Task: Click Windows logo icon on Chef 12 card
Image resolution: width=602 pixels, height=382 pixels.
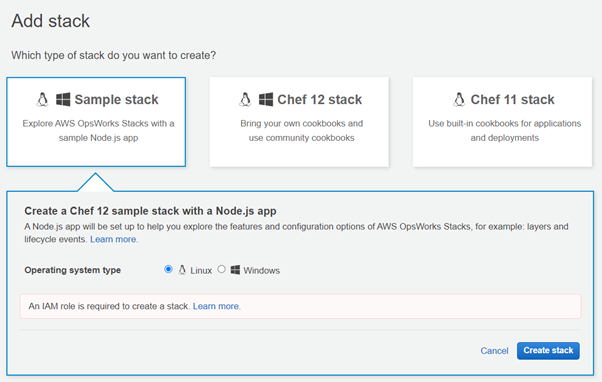Action: 266,99
